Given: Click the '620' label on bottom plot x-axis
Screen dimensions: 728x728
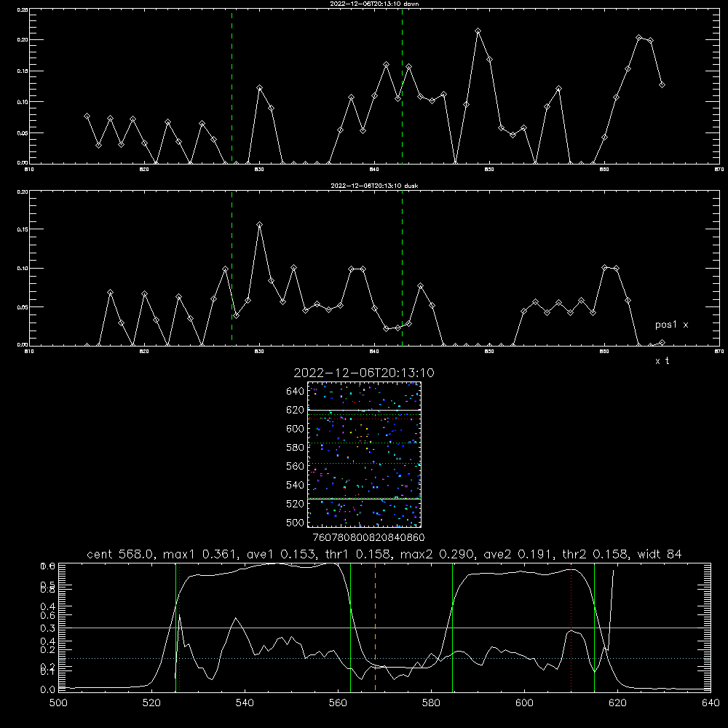Looking at the screenshot, I should click(618, 703).
